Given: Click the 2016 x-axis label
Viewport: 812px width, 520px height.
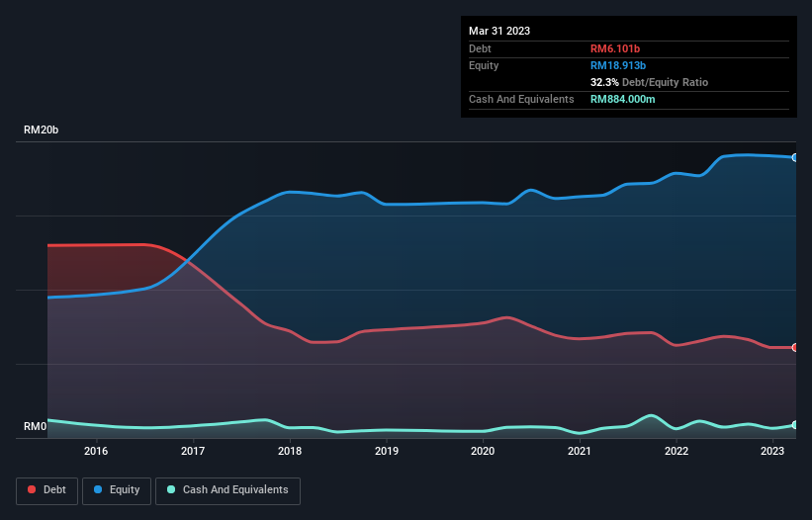Looking at the screenshot, I should click(96, 451).
